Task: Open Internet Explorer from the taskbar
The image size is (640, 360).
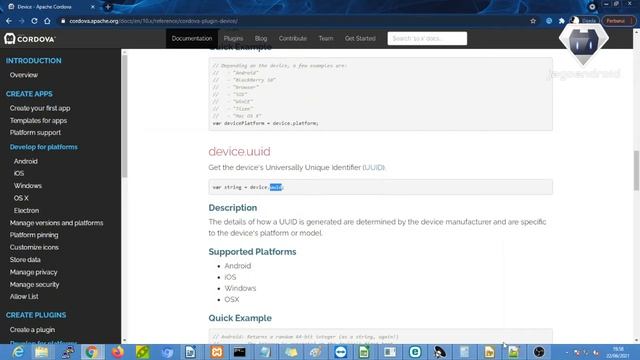Action: 18,352
